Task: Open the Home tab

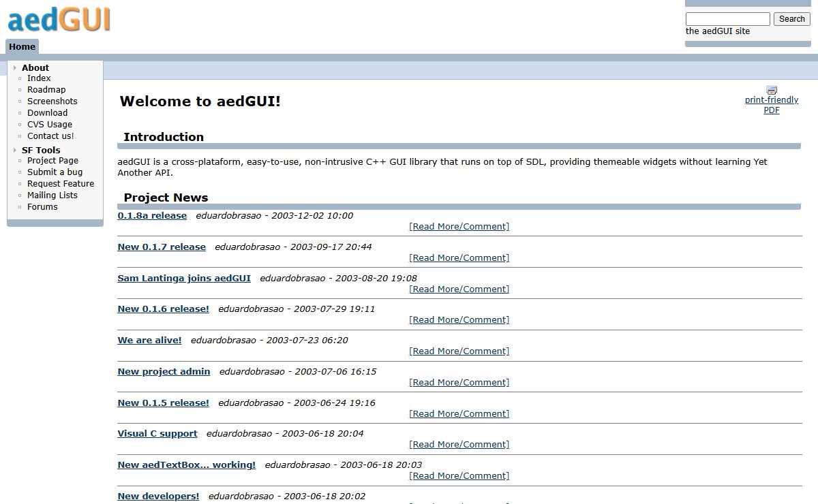Action: click(x=22, y=46)
